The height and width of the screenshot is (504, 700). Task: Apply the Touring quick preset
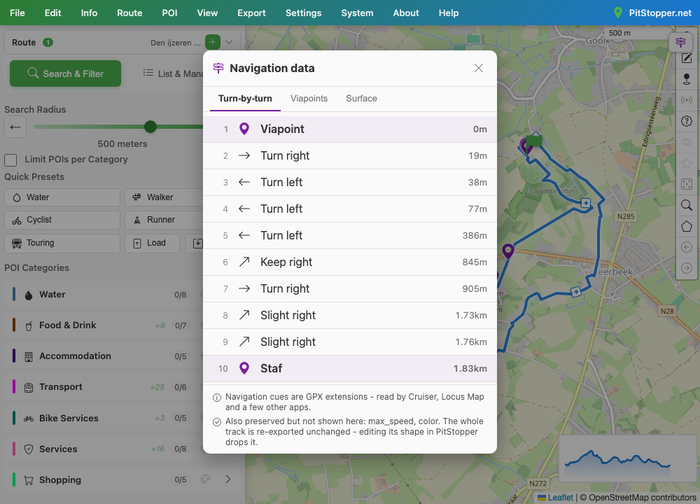tap(62, 243)
